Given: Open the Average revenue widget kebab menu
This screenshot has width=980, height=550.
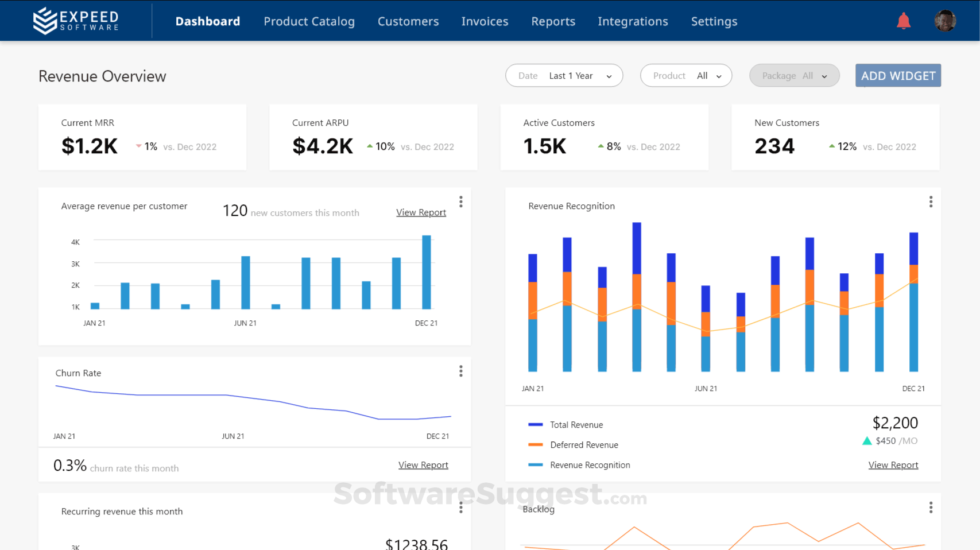Looking at the screenshot, I should [x=460, y=202].
